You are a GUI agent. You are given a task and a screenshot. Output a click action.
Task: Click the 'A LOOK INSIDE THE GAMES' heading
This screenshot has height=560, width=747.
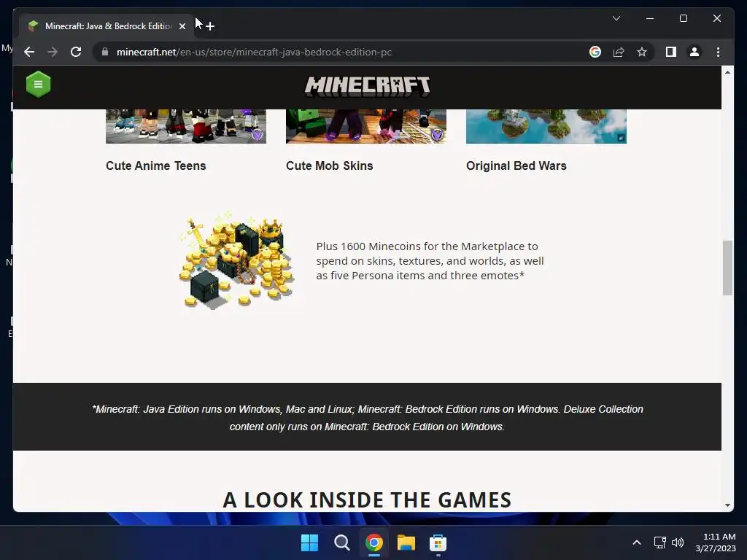(x=367, y=500)
